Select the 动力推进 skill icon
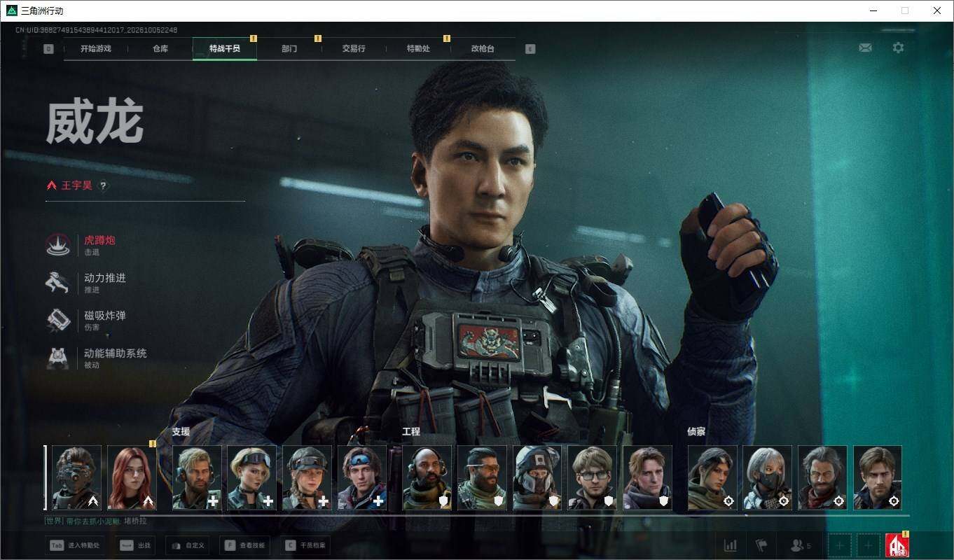The width and height of the screenshot is (954, 560). click(58, 283)
